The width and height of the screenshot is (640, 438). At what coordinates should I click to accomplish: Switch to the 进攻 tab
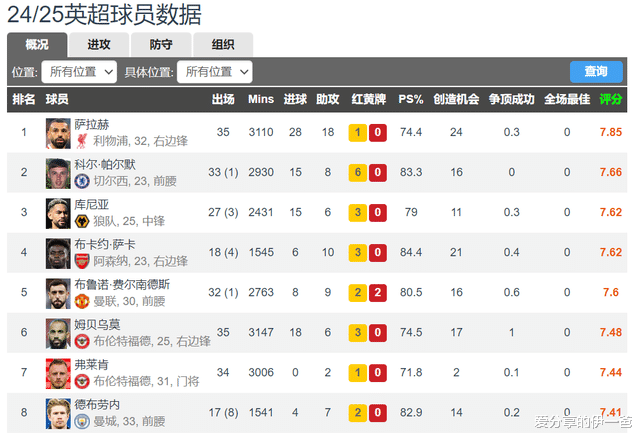(99, 44)
